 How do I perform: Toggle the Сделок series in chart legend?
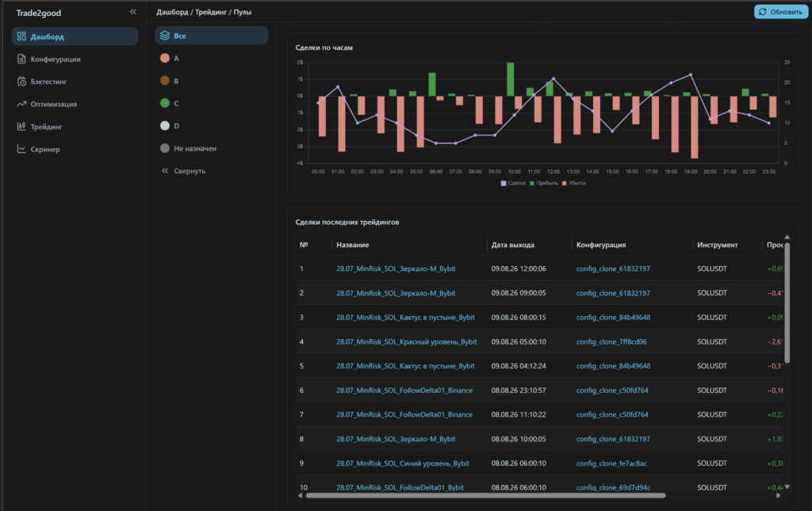click(513, 183)
